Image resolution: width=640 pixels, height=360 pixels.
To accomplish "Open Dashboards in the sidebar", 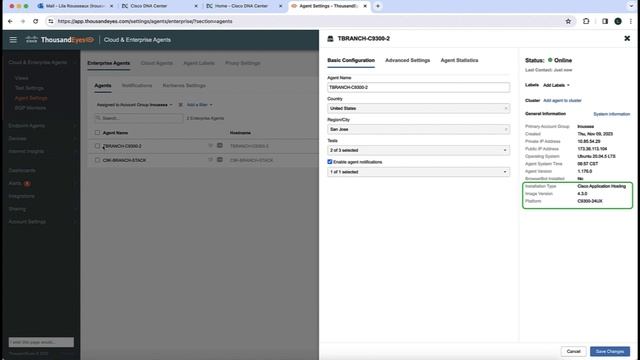I will [x=22, y=170].
